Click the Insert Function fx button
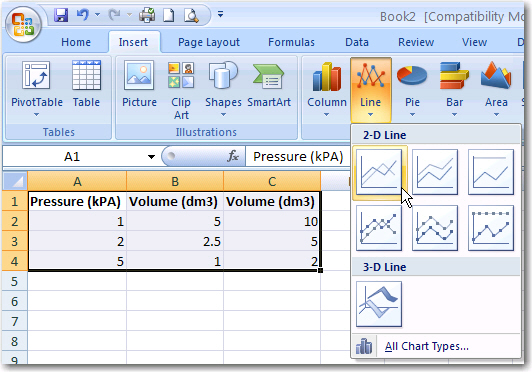This screenshot has width=532, height=372. coord(233,156)
